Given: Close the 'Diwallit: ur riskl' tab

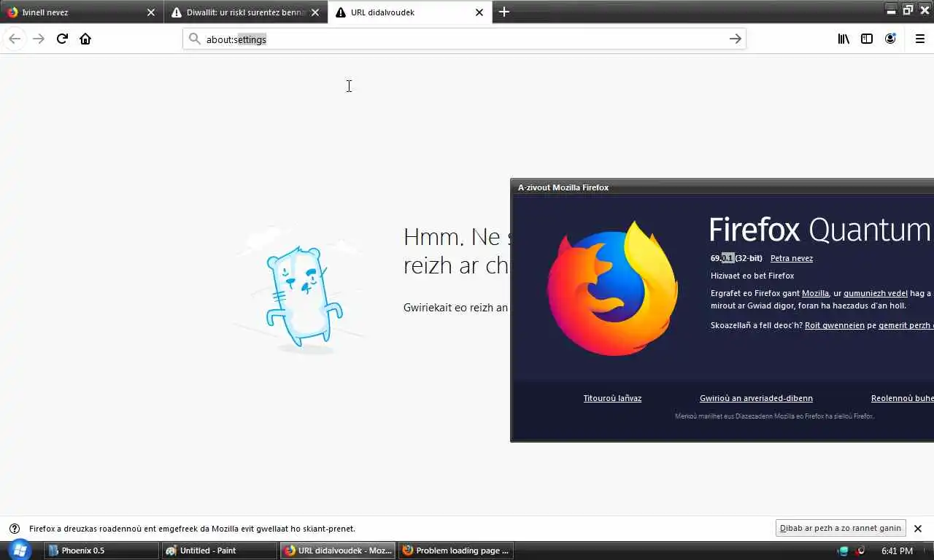Looking at the screenshot, I should click(x=315, y=12).
